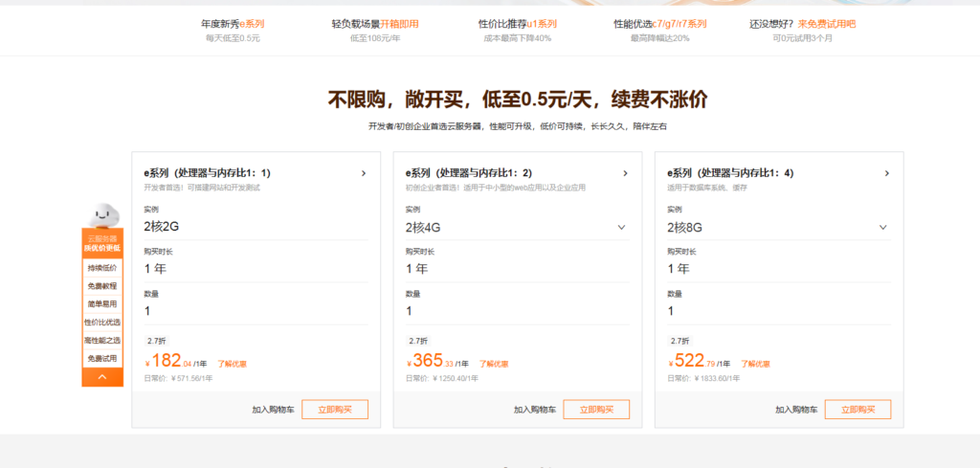Click 了解优惠 next to ¥365.33

[x=494, y=364]
